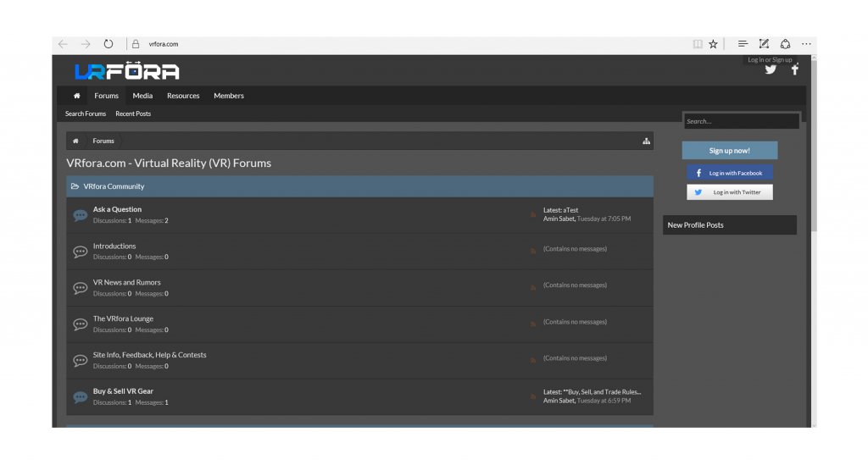Click Site Info forum bubble icon
The width and height of the screenshot is (868, 465).
pos(81,361)
